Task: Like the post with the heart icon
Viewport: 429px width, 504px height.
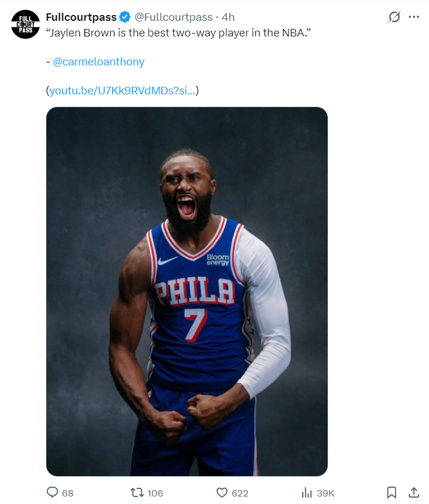Action: 222,492
